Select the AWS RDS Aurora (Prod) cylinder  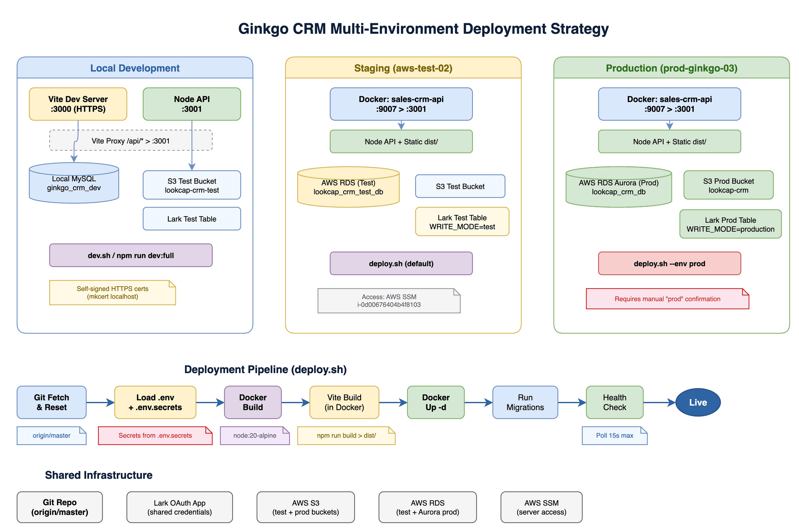[619, 187]
